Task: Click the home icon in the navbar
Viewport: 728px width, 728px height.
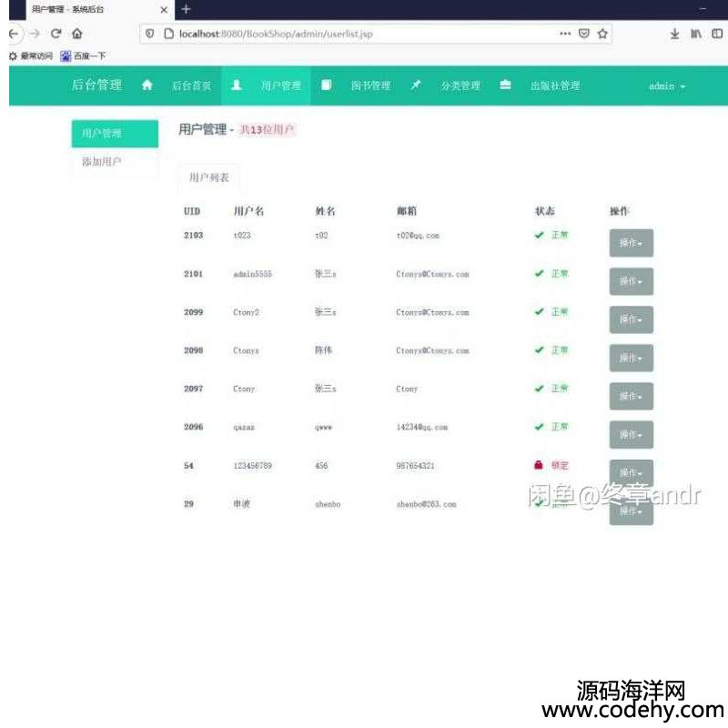Action: coord(147,86)
